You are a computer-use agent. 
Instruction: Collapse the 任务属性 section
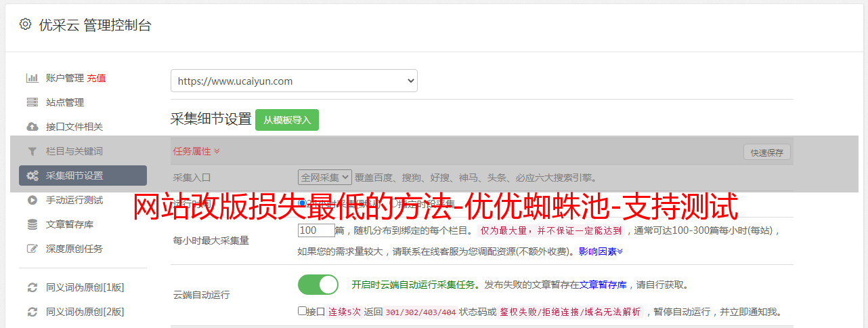(196, 151)
